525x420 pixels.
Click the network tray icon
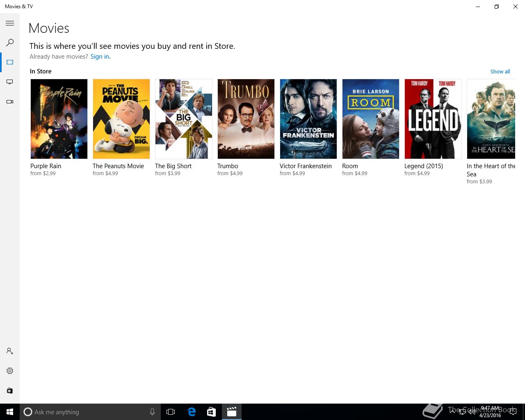click(x=462, y=412)
